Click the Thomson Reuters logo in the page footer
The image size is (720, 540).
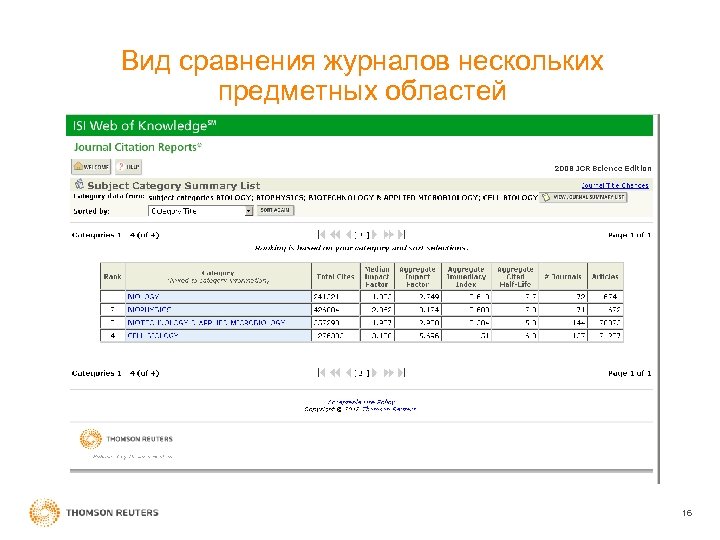coord(126,439)
